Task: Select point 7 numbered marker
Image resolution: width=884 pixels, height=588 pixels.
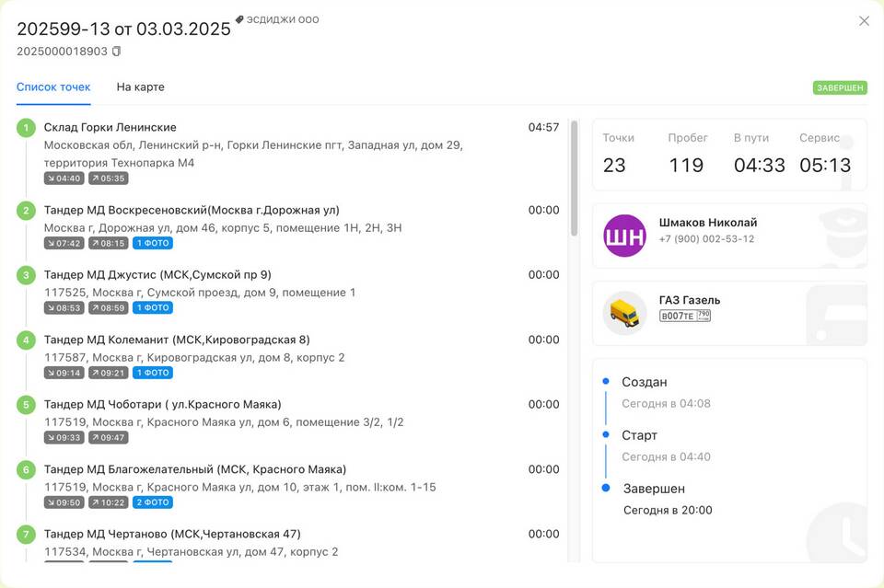Action: (26, 535)
